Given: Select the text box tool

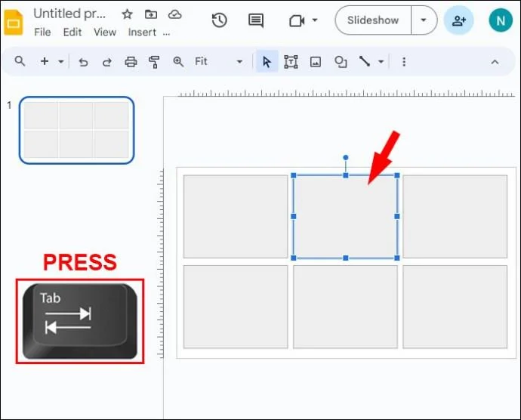Looking at the screenshot, I should 291,62.
